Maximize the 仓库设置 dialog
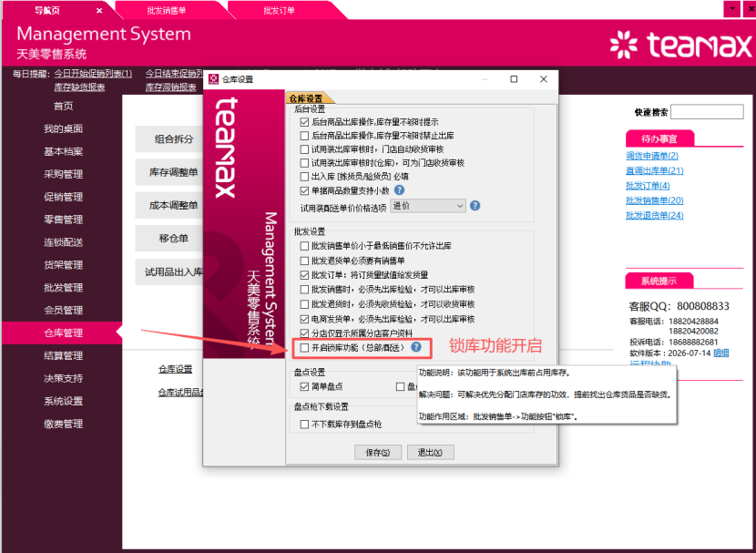The height and width of the screenshot is (553, 756). (514, 79)
